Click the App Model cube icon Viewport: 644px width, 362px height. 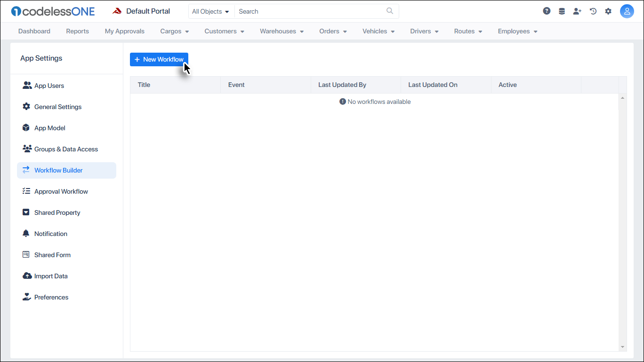(26, 128)
